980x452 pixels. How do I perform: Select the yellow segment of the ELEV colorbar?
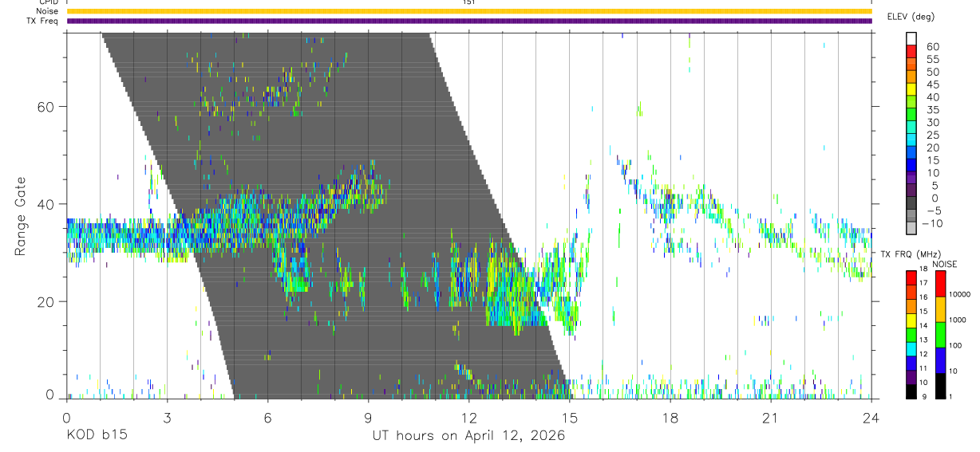[911, 90]
